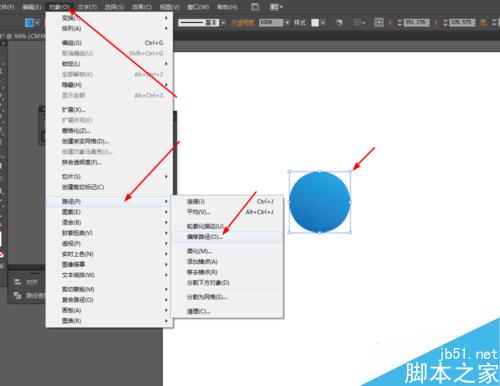Open the 视图(V) View menu

pyautogui.click(x=169, y=7)
